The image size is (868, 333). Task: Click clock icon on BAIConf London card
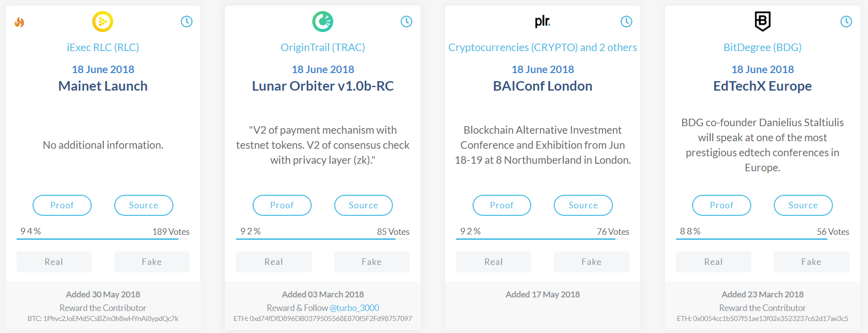[626, 22]
